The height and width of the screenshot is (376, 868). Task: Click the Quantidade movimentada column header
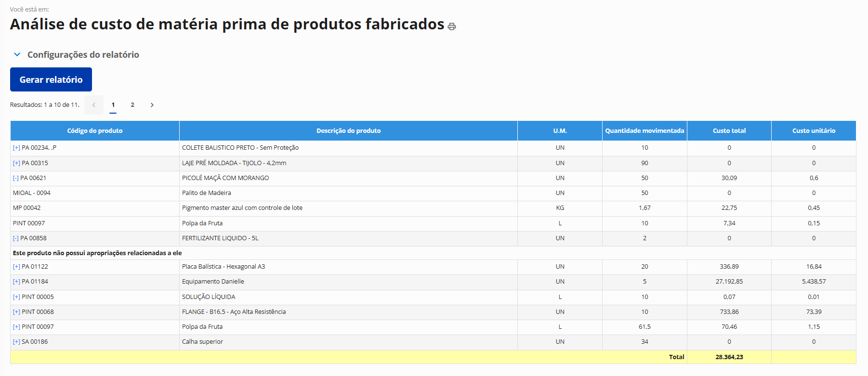point(644,130)
